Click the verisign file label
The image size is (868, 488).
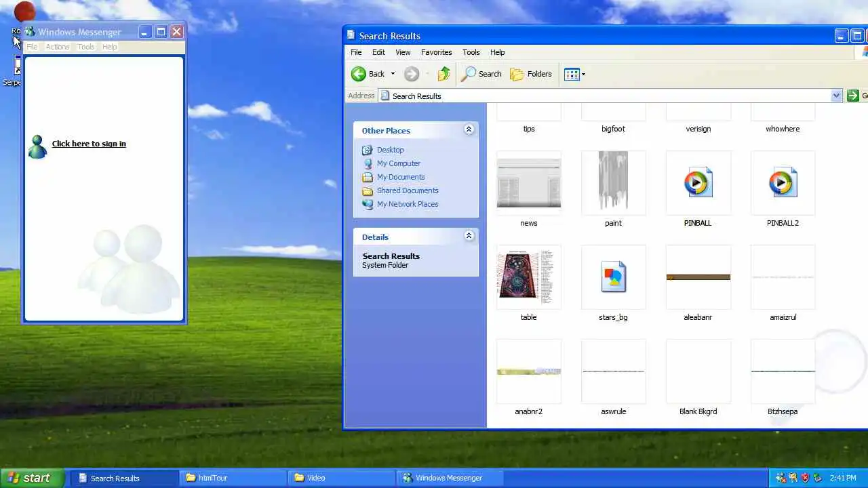pos(698,129)
